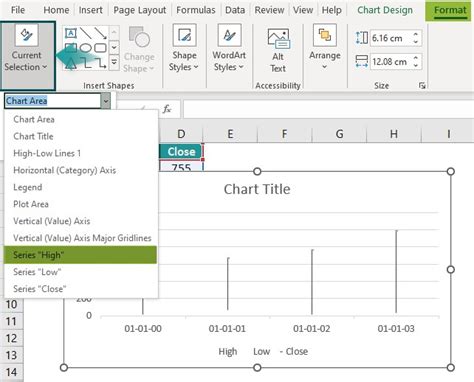Image resolution: width=474 pixels, height=382 pixels.
Task: Open Change Shape dropdown
Action: [139, 50]
